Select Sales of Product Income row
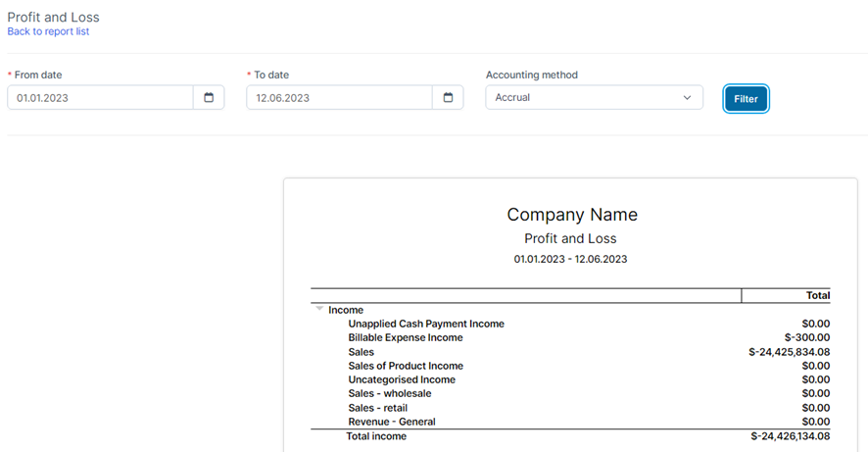868x452 pixels. click(406, 366)
